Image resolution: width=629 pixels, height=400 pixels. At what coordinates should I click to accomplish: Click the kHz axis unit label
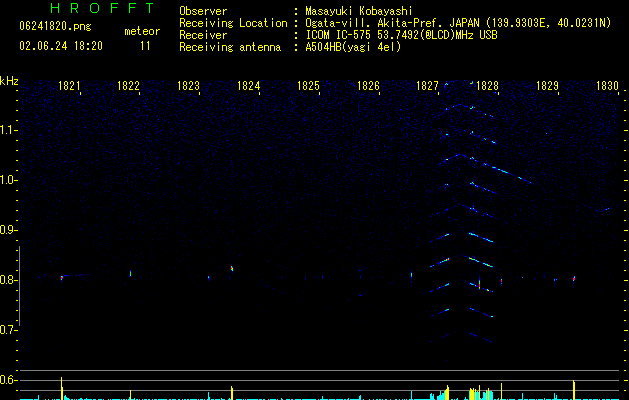pos(9,81)
